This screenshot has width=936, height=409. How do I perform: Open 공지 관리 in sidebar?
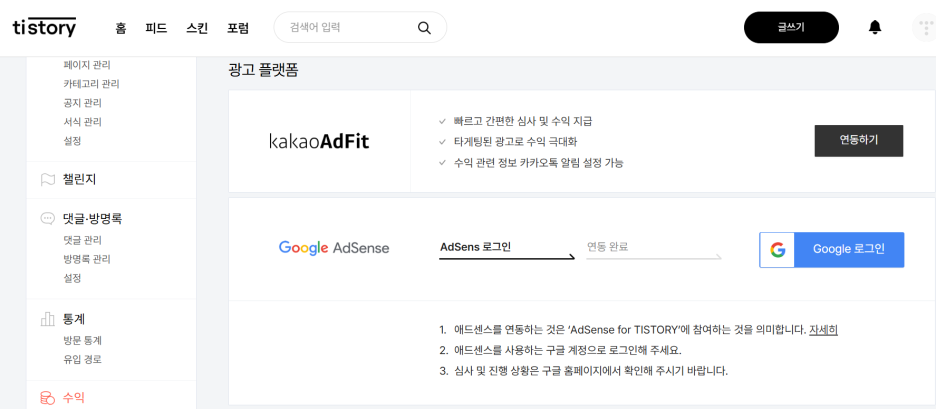[x=82, y=103]
